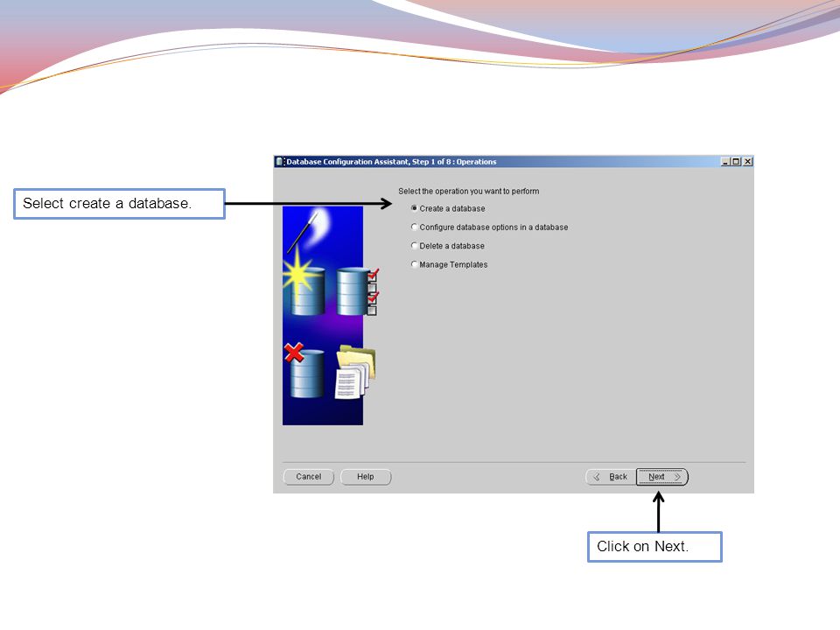Select the Delete a database option
Screen dimensions: 840x630
(x=414, y=246)
